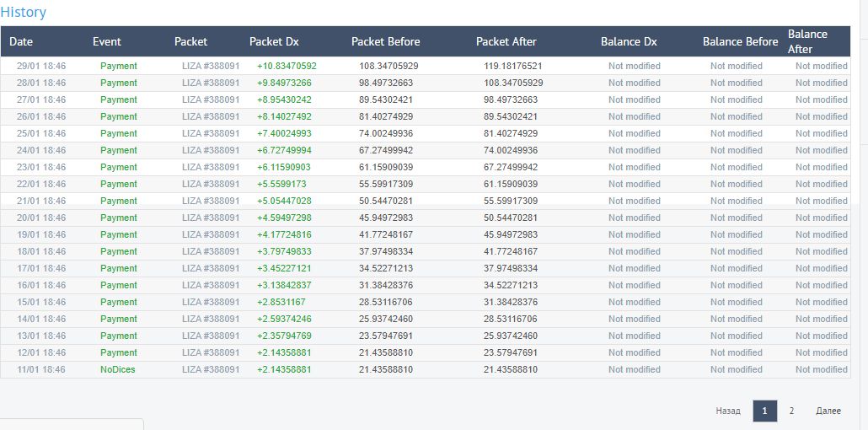The height and width of the screenshot is (430, 868).
Task: Click the +4.59497298 packet dx value
Action: pos(284,218)
